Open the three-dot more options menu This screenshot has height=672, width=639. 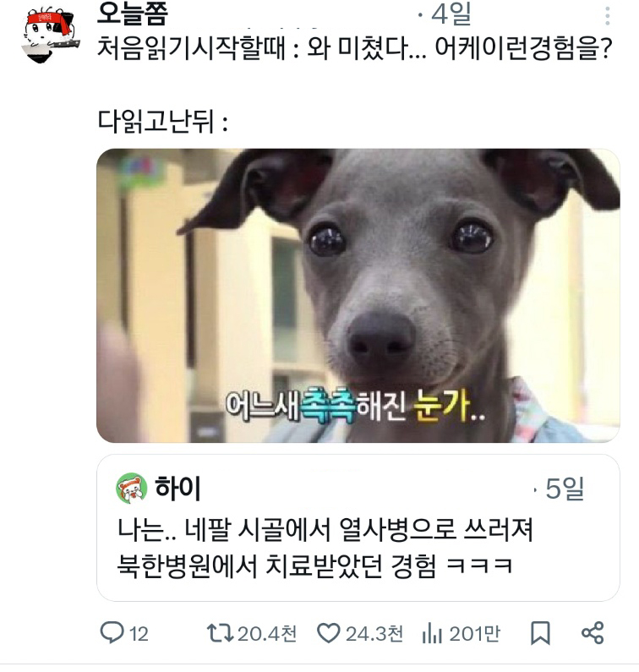pyautogui.click(x=607, y=16)
